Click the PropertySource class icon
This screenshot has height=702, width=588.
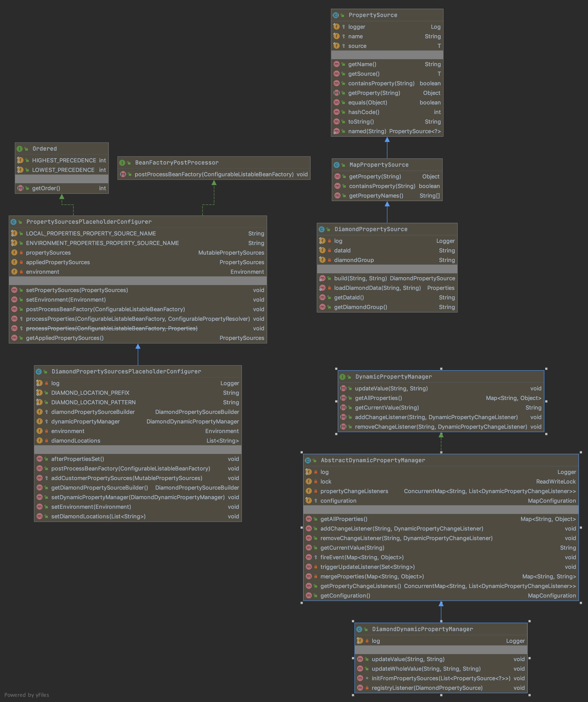click(x=336, y=15)
